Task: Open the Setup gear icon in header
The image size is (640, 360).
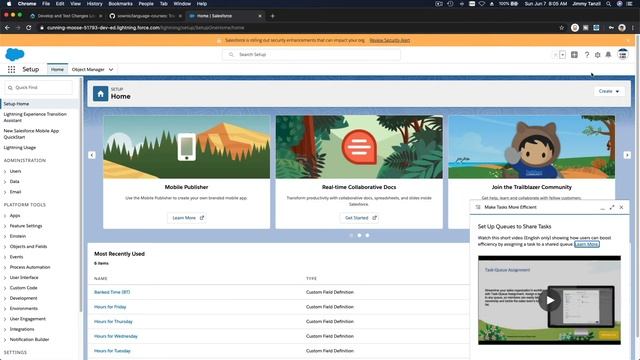Action: [598, 55]
